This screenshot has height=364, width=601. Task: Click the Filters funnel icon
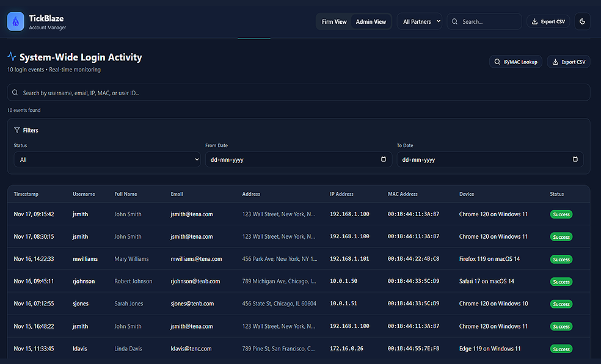(17, 130)
